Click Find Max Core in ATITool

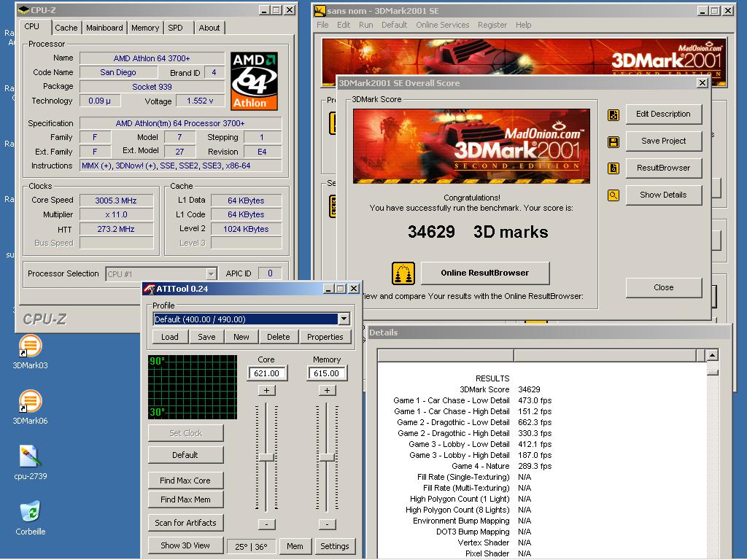pos(185,481)
